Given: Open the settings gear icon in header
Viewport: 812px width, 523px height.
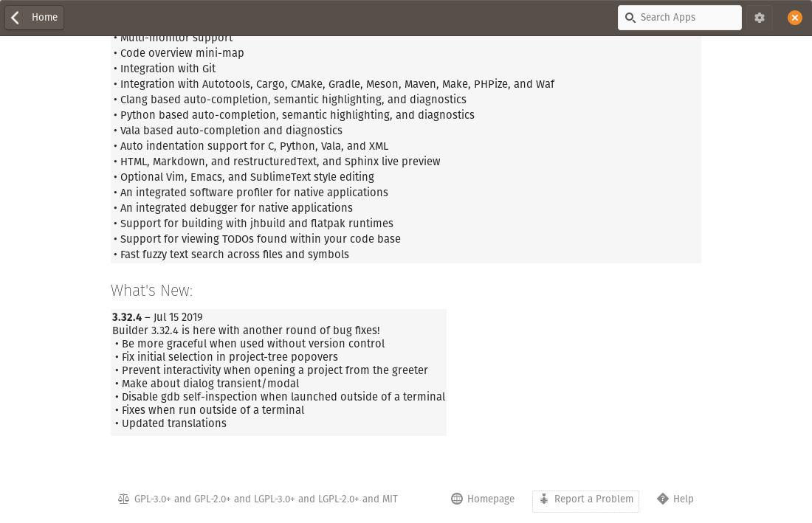Looking at the screenshot, I should (760, 18).
